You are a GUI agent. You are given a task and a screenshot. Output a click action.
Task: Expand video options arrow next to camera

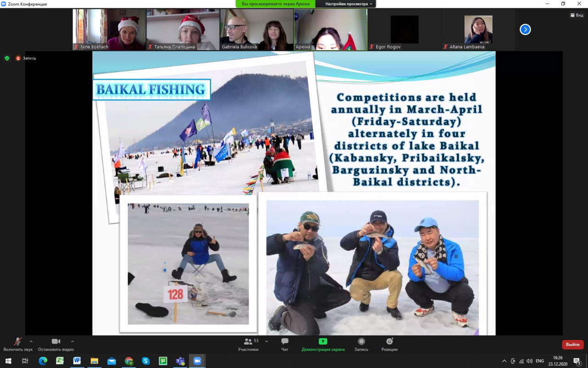[72, 341]
